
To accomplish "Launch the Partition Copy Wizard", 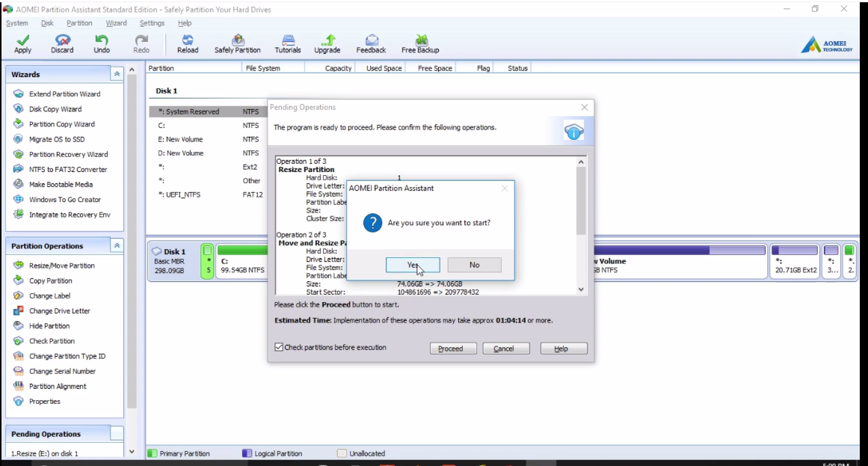I will click(62, 124).
